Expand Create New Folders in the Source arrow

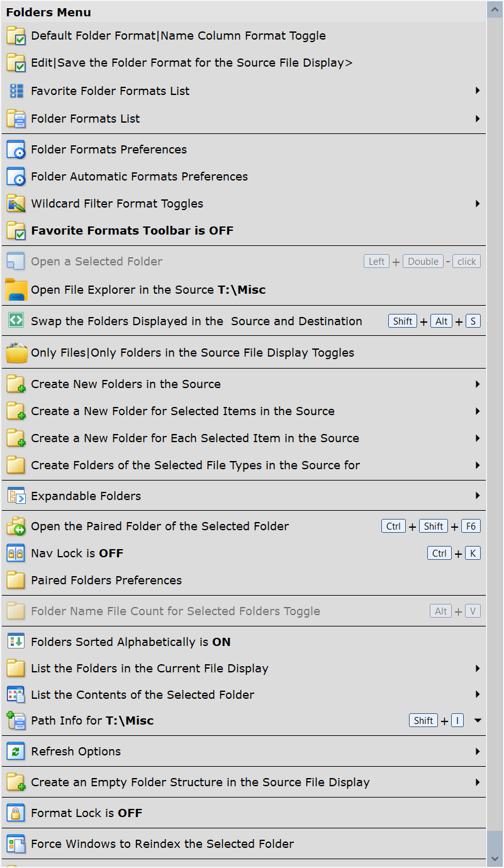(478, 384)
